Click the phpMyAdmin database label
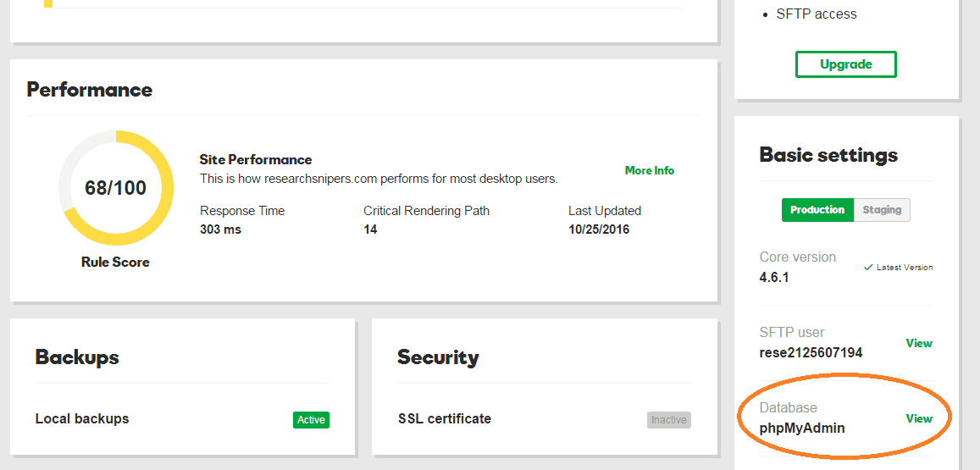The height and width of the screenshot is (470, 980). pyautogui.click(x=801, y=428)
